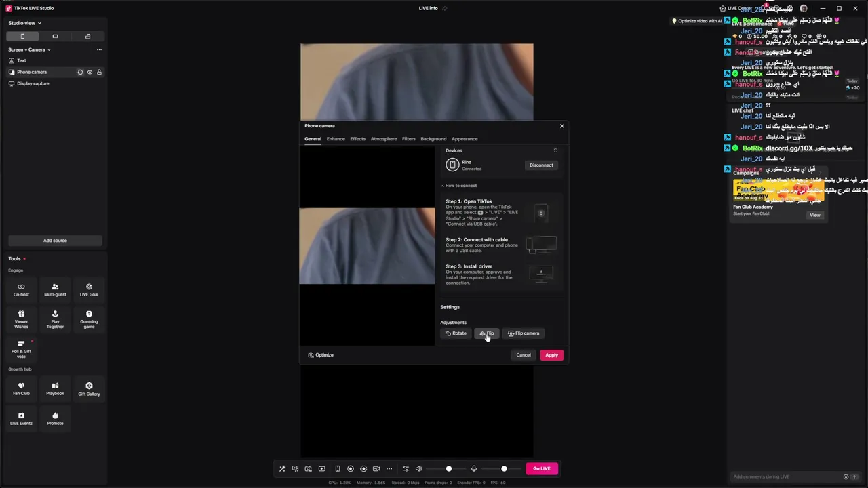Click the Flip adjustment button

coord(487,333)
